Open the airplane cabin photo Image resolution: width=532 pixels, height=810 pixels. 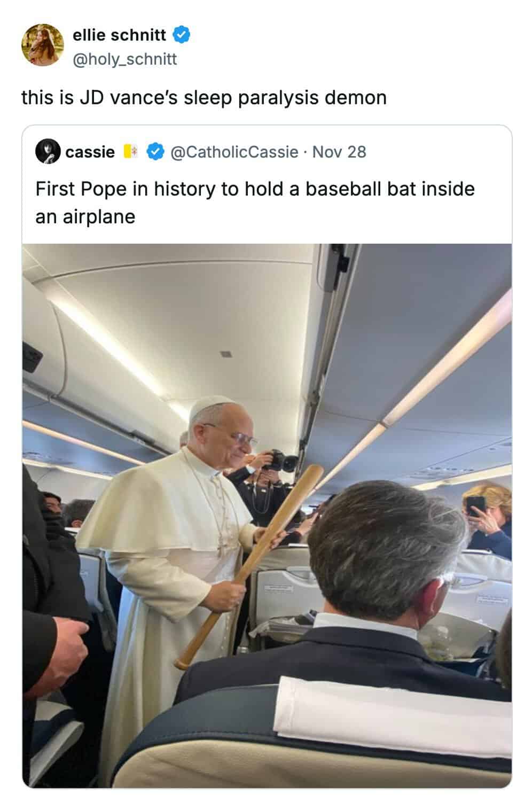pos(267,516)
